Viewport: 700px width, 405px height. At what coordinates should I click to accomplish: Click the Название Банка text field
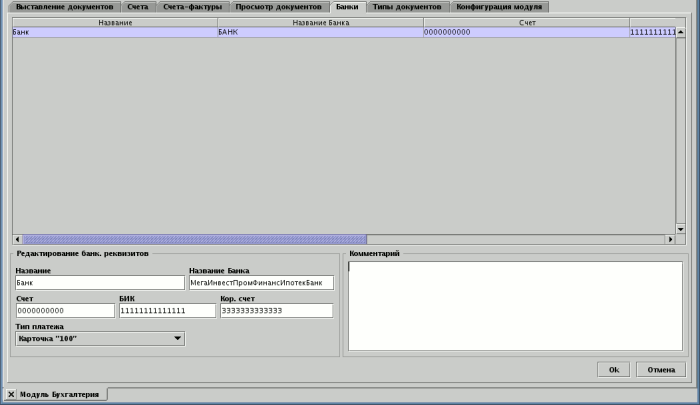point(260,283)
